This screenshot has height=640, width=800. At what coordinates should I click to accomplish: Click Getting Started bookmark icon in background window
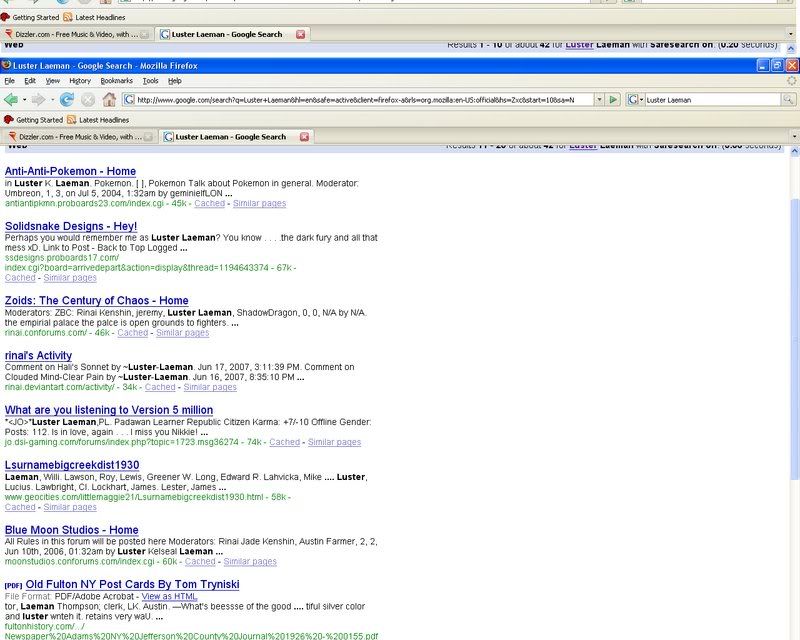tap(5, 17)
